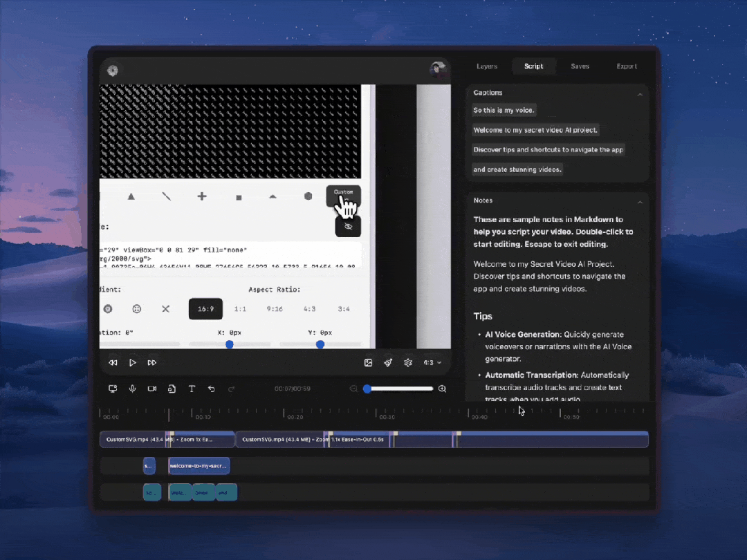747x560 pixels.
Task: Click the screen record monitor icon
Action: point(112,389)
